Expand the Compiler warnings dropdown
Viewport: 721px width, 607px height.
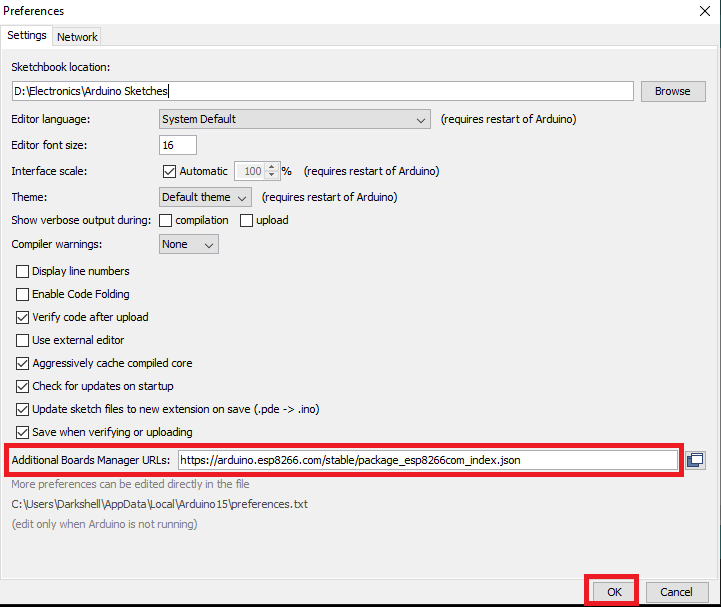click(x=189, y=244)
